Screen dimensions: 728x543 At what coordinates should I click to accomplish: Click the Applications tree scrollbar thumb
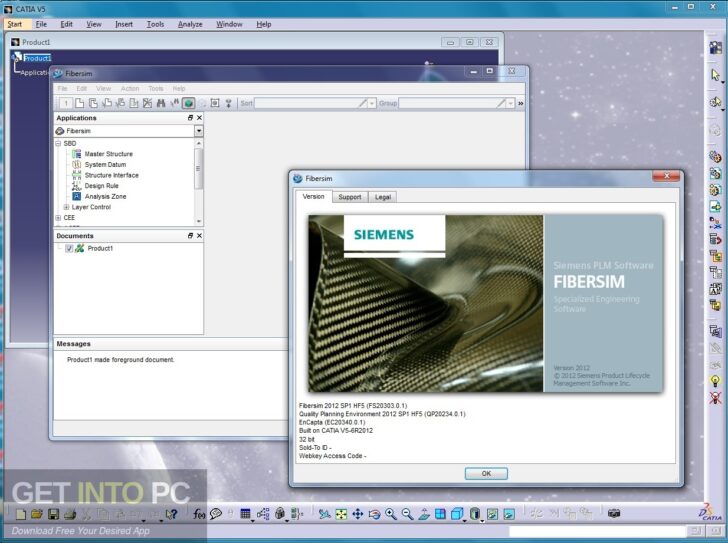coord(199,168)
